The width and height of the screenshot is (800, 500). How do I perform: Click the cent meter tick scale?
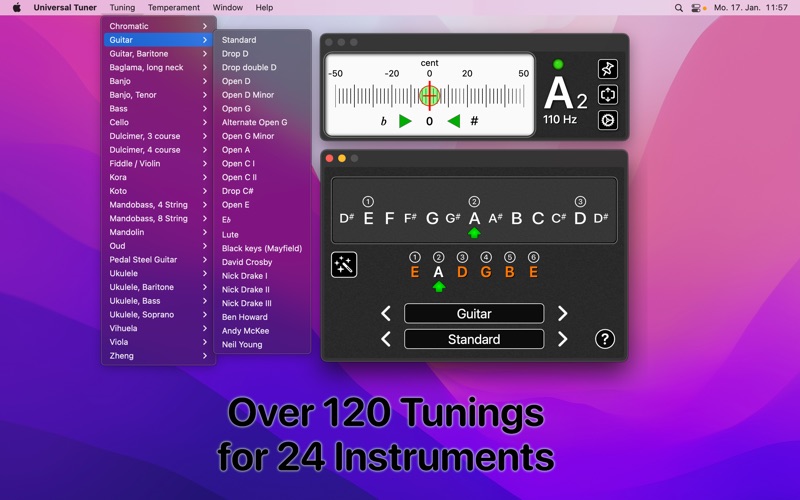pyautogui.click(x=430, y=96)
